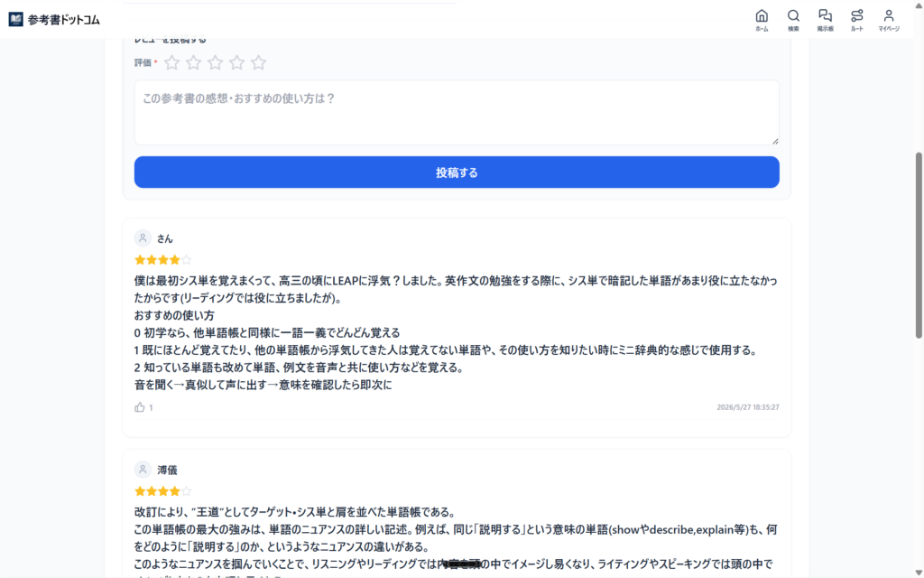The image size is (924, 578).
Task: Open the Home navigation icon
Action: click(762, 20)
